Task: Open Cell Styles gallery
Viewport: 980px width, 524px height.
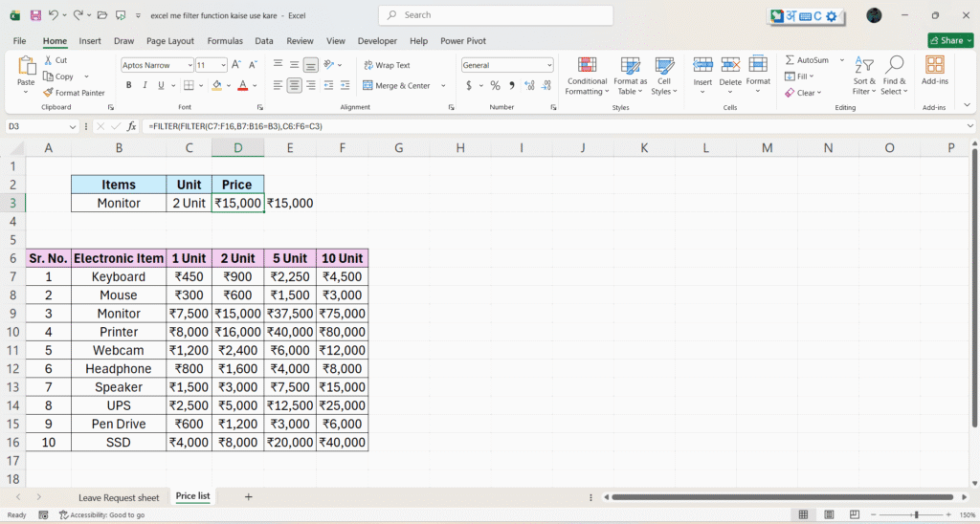Action: pos(664,76)
